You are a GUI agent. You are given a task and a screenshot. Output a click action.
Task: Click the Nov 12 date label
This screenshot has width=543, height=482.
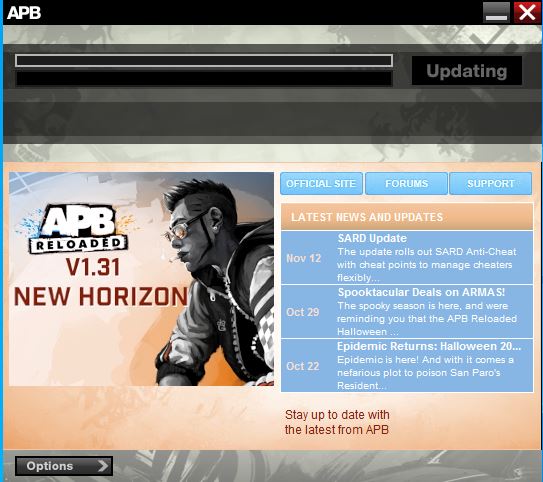coord(304,258)
